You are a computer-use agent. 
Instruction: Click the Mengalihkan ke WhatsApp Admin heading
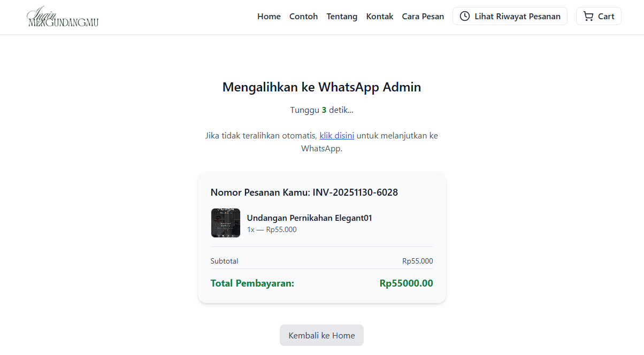[x=321, y=87]
